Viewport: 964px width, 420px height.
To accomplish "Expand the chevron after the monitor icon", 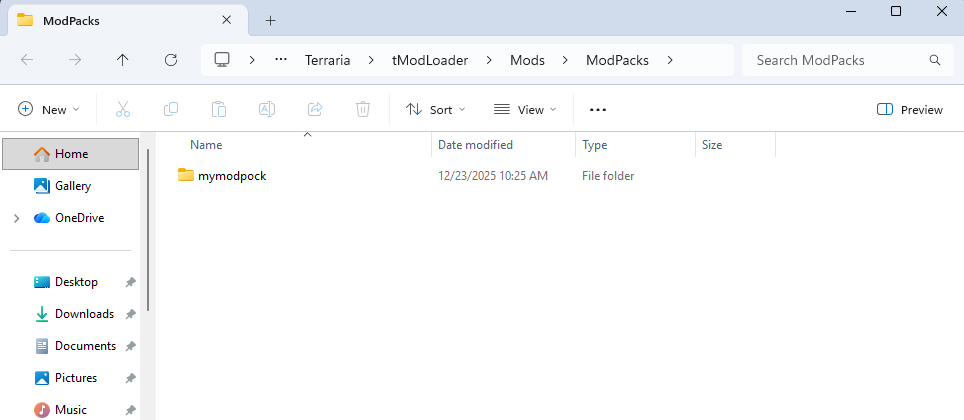I will 252,60.
